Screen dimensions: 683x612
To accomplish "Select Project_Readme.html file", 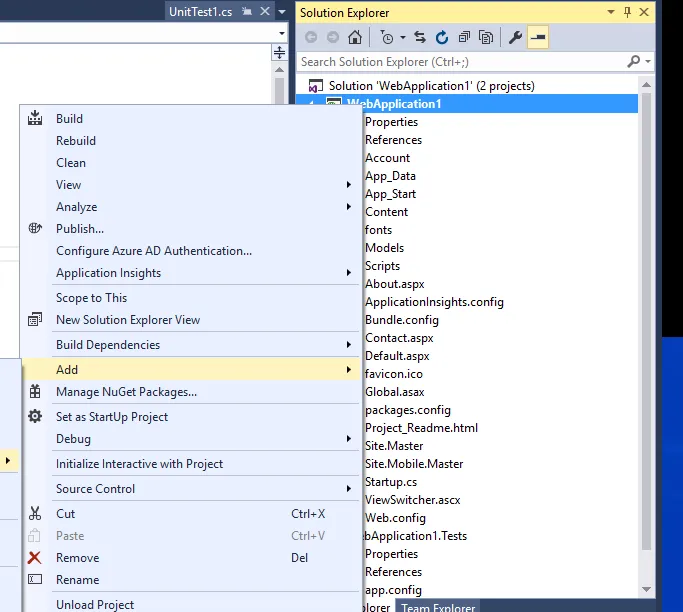I will point(421,428).
